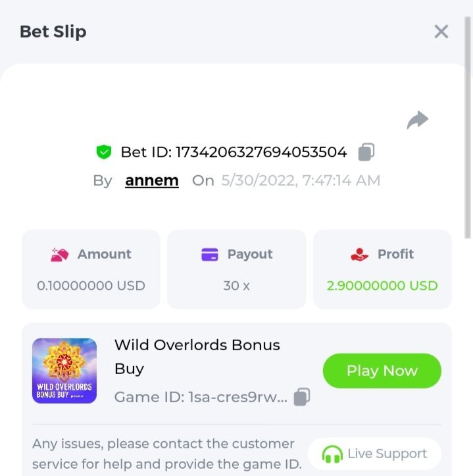
Task: Select the Bet ID number text
Action: click(x=261, y=152)
